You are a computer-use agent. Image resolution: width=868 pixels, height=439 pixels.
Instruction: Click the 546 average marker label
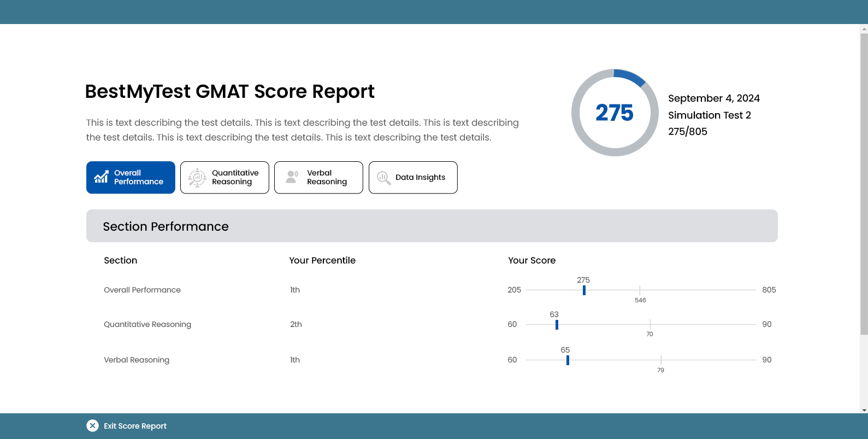[640, 300]
